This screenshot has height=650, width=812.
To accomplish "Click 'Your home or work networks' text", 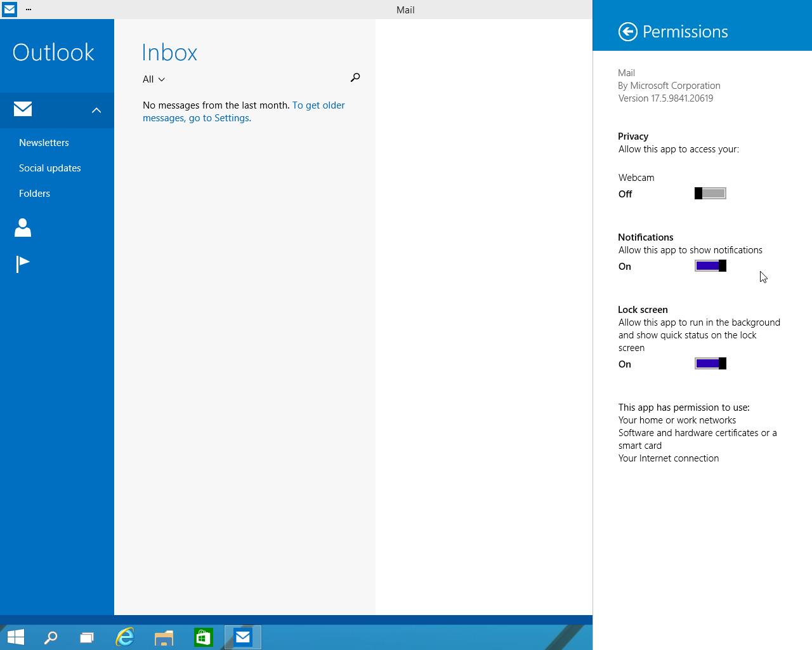I will 677,420.
